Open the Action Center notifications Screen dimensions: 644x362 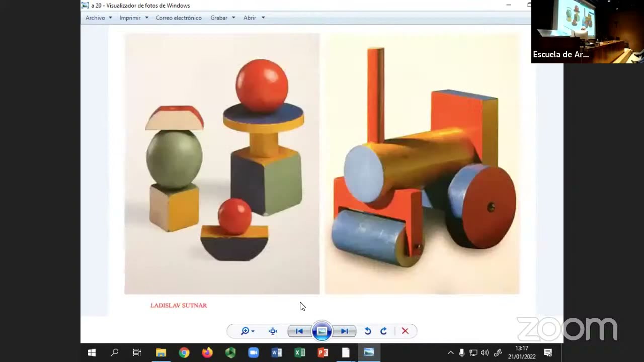tap(548, 353)
